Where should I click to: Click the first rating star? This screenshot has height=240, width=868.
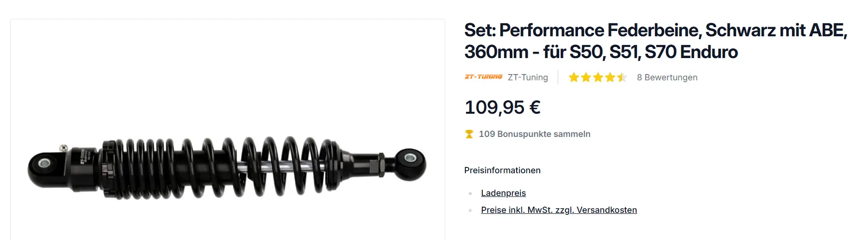[574, 77]
